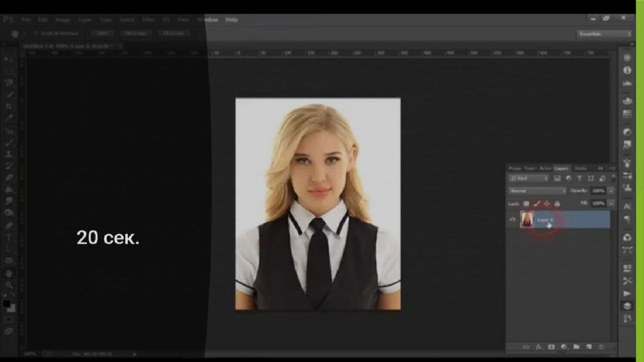
Task: Select the Path Selection tool
Action: (9, 249)
